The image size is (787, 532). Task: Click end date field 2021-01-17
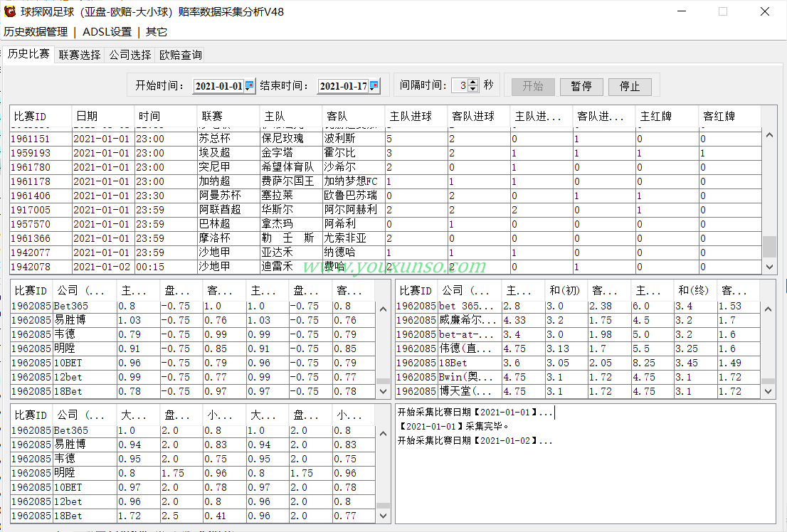tap(343, 86)
